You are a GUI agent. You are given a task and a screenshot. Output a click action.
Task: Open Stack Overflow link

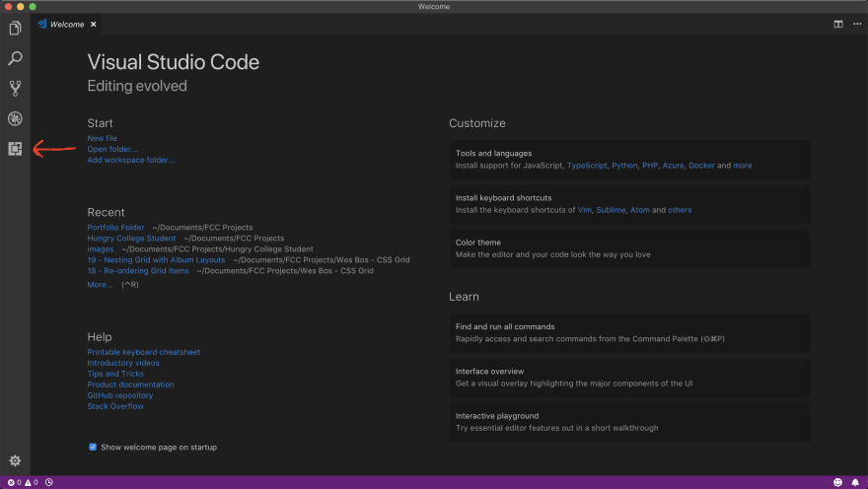pos(115,406)
